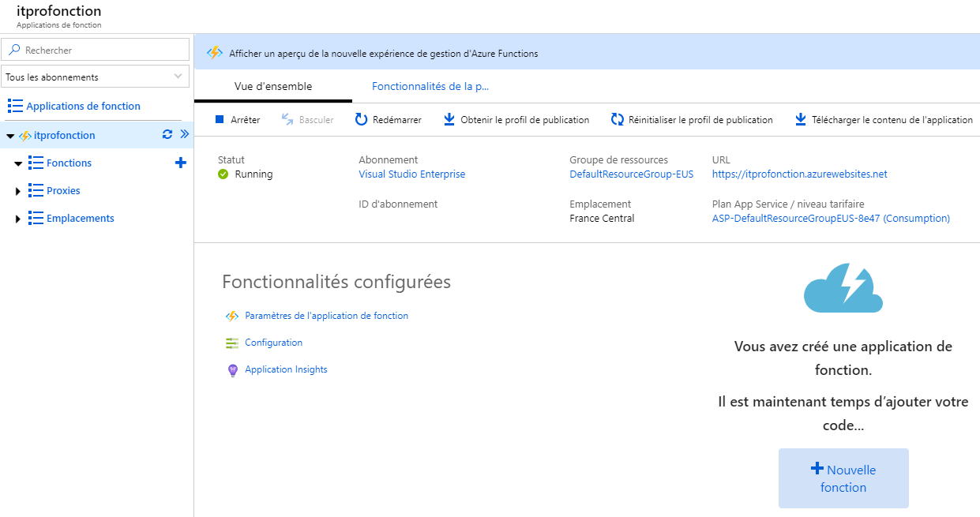This screenshot has width=980, height=517.
Task: Click the reset icon for Réinitialiser le profil de publication
Action: pos(618,119)
